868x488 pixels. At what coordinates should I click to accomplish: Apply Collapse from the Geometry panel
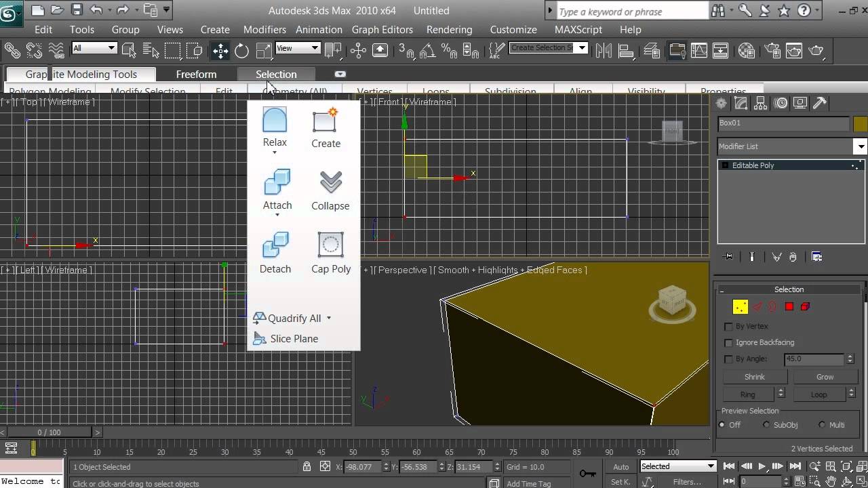(330, 182)
